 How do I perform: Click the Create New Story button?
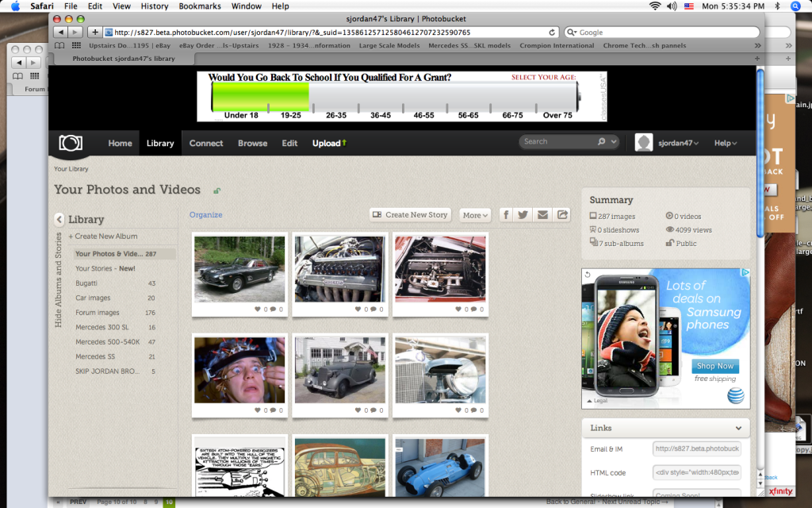point(410,214)
